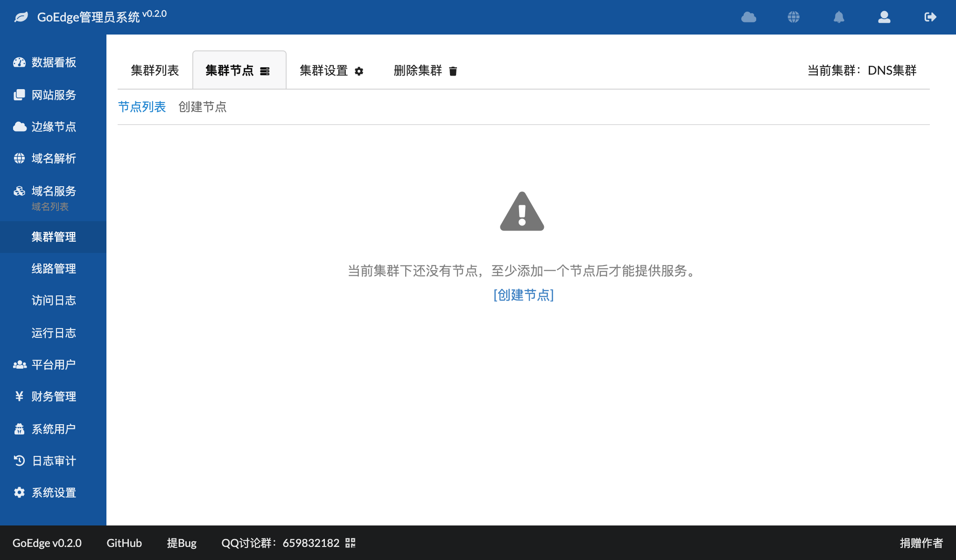This screenshot has width=956, height=560.
Task: Select the 集群节点 tab label
Action: coord(230,70)
